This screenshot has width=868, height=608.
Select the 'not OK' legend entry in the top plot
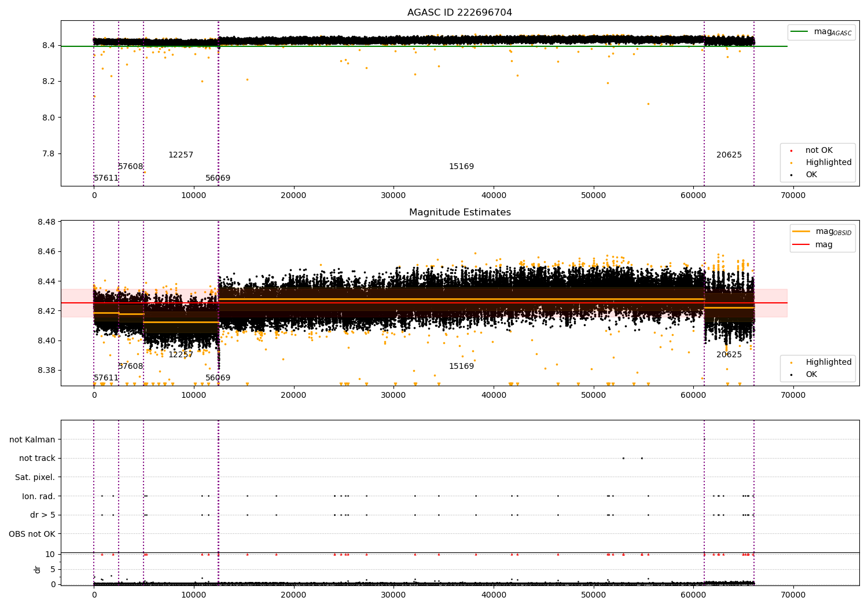click(x=819, y=151)
